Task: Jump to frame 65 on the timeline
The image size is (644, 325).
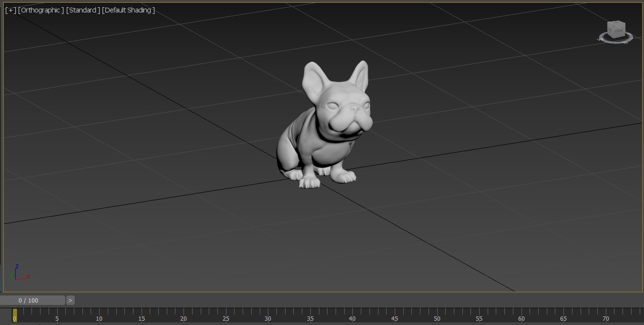Action: (563, 318)
